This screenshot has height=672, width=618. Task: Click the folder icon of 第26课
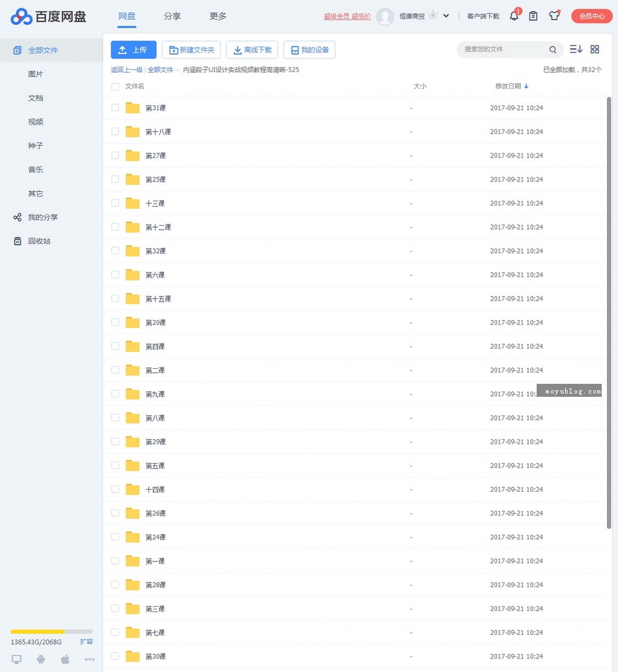pos(133,513)
